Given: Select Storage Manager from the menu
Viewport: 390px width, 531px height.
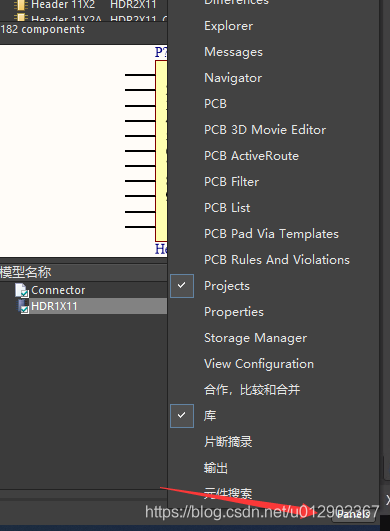Looking at the screenshot, I should click(256, 338).
